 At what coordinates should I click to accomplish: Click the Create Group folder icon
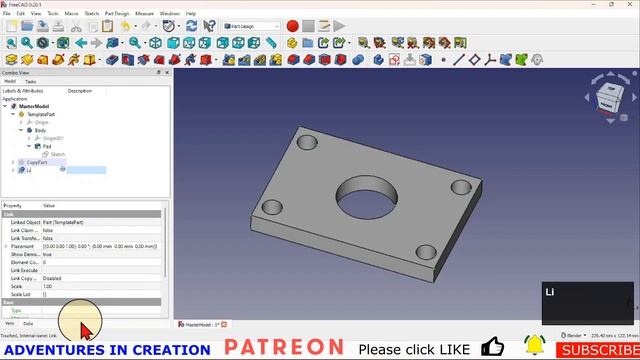pyautogui.click(x=307, y=43)
